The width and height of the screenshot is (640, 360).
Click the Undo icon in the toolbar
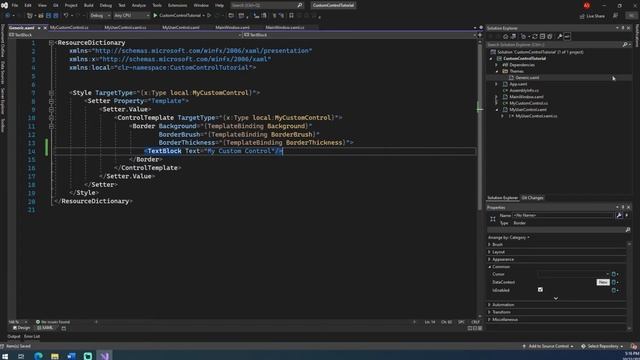point(66,16)
